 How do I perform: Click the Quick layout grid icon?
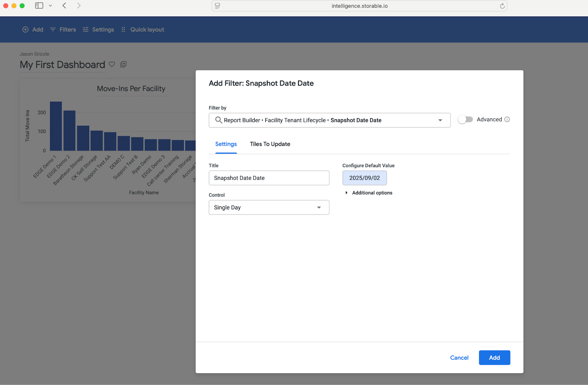pyautogui.click(x=123, y=30)
